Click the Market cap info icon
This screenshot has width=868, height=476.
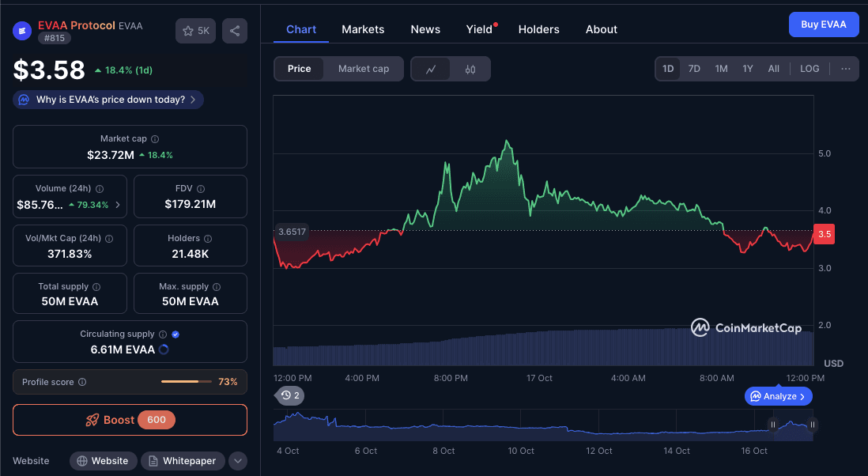[x=155, y=139]
